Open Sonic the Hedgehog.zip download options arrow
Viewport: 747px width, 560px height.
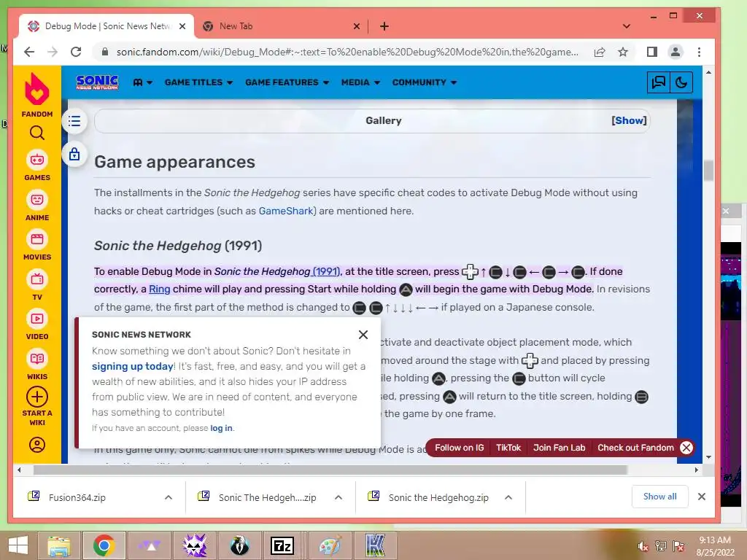[x=508, y=497]
